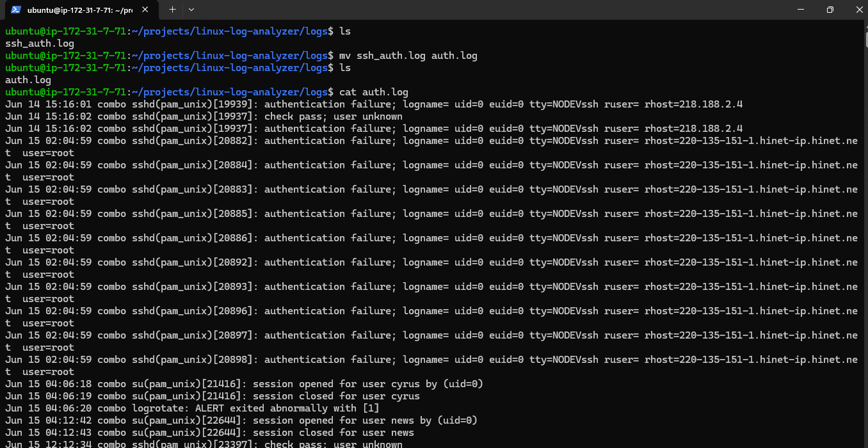Click 'session closed for user news' line
The width and height of the screenshot is (868, 448).
pos(209,433)
